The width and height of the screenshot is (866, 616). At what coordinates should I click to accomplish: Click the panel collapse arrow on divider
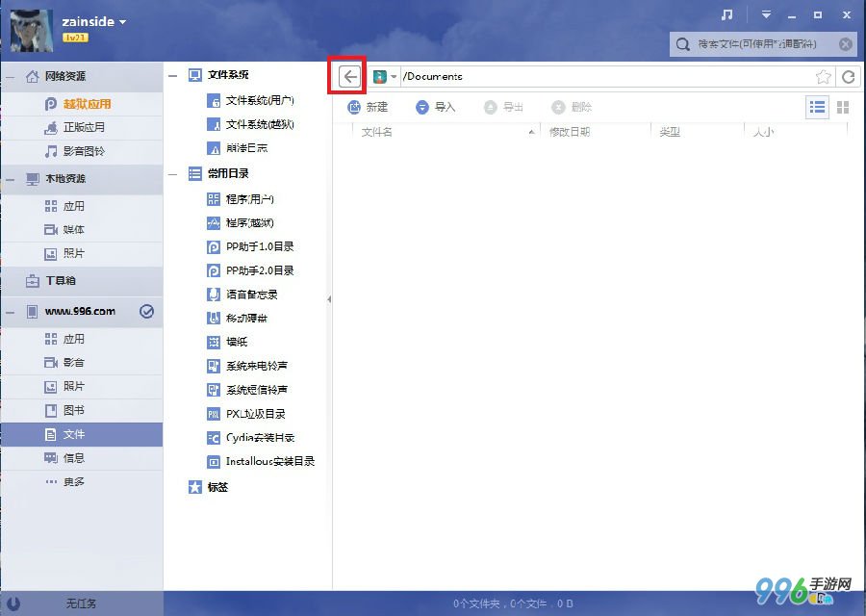point(329,299)
